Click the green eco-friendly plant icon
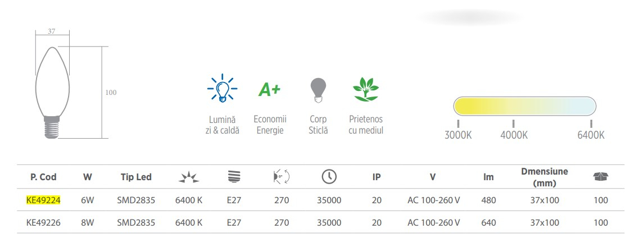The height and width of the screenshot is (247, 644). 365,89
